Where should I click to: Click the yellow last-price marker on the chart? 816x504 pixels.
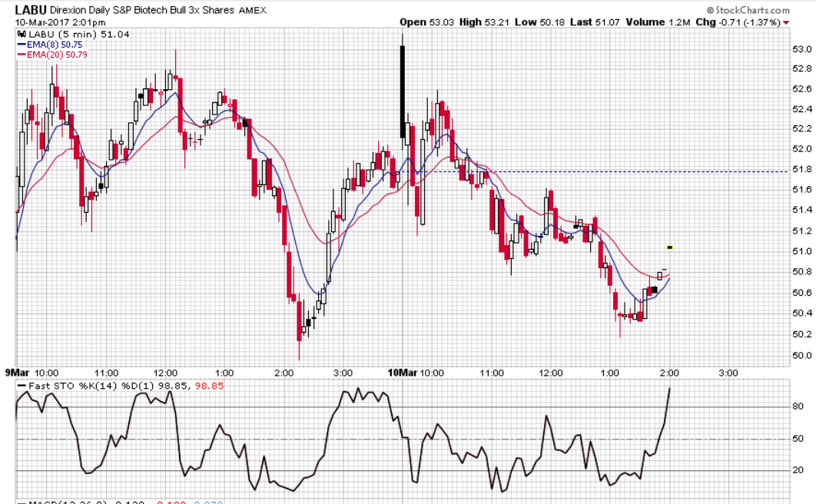click(670, 247)
